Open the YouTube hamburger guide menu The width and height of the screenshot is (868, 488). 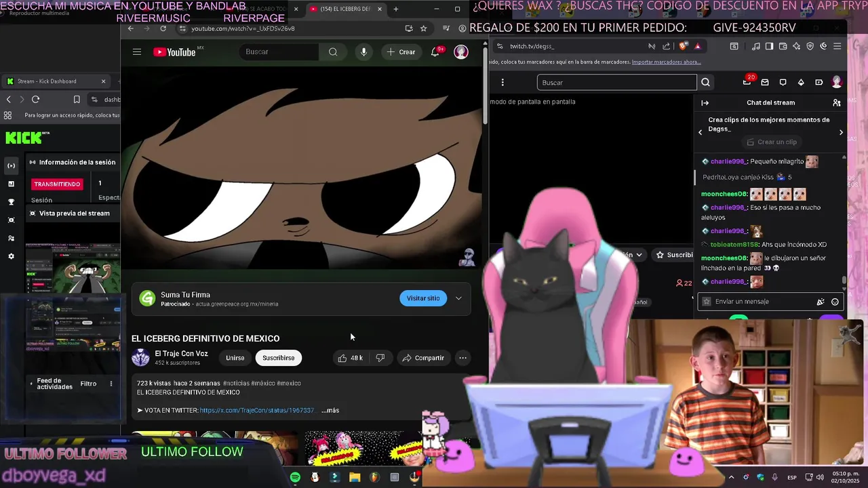click(137, 52)
